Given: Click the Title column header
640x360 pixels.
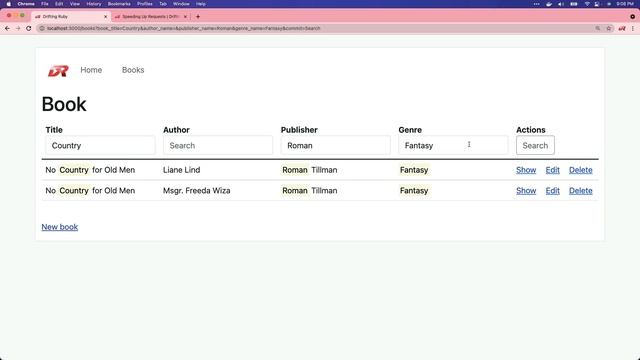Looking at the screenshot, I should [x=54, y=130].
